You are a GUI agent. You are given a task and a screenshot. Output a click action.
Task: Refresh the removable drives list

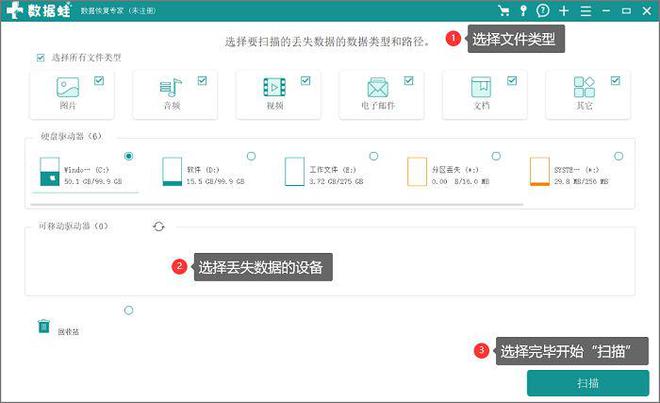[x=158, y=227]
